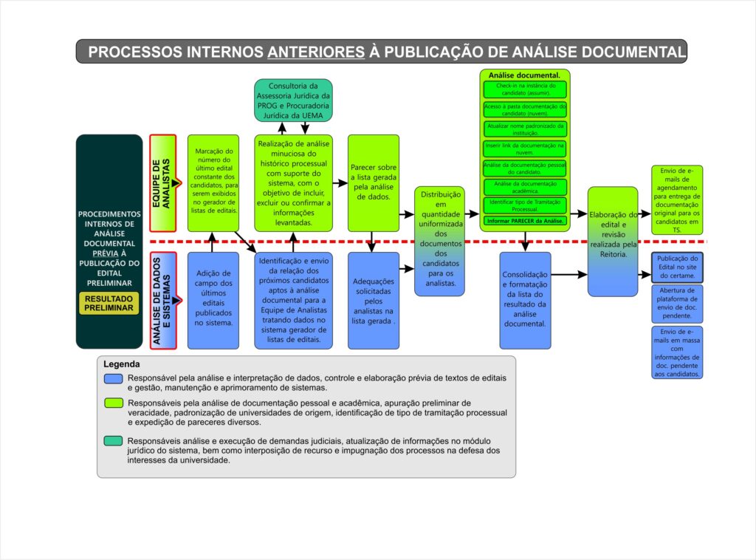Select 'Informar PARECER da Análise' item
This screenshot has width=756, height=560.
[524, 220]
